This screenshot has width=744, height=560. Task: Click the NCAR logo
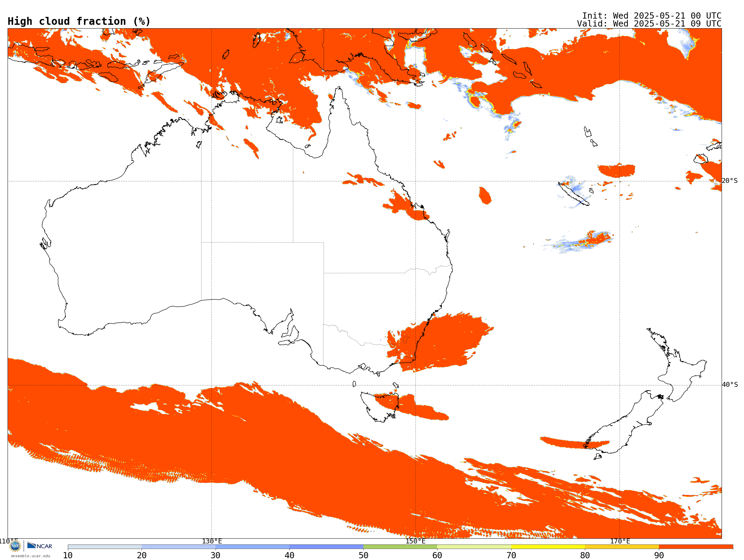coord(40,546)
